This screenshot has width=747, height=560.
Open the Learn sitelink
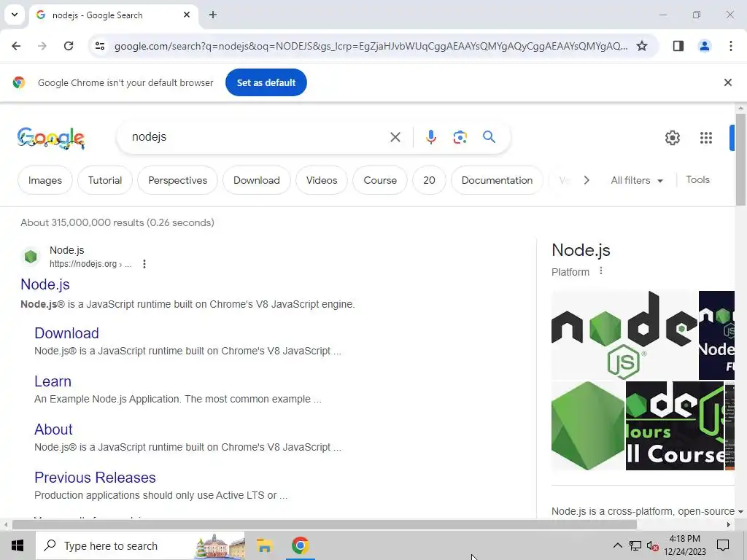[x=53, y=381]
